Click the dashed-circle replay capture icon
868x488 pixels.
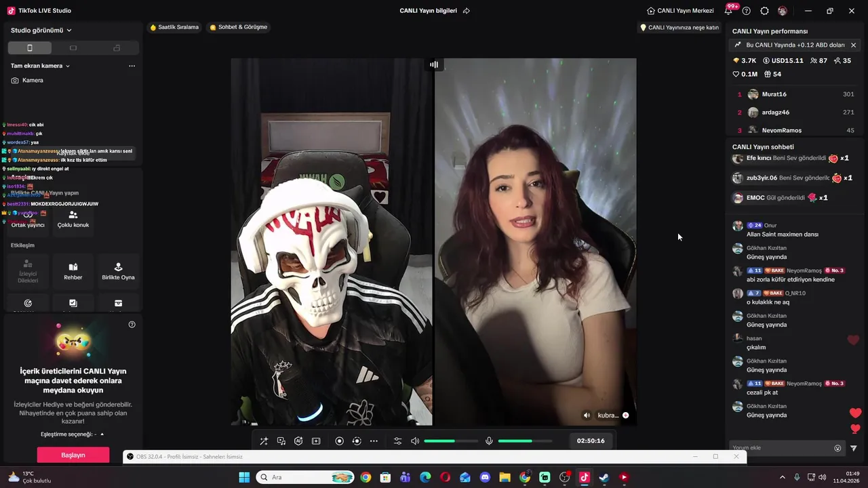pos(357,441)
